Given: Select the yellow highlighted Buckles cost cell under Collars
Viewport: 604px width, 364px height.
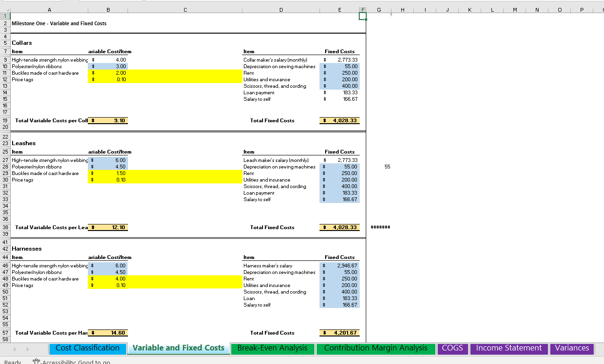Looking at the screenshot, I should tap(108, 73).
